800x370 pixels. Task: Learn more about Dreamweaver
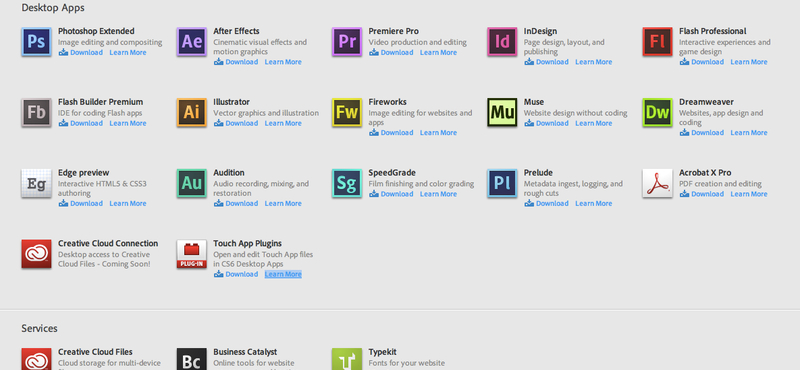(749, 133)
